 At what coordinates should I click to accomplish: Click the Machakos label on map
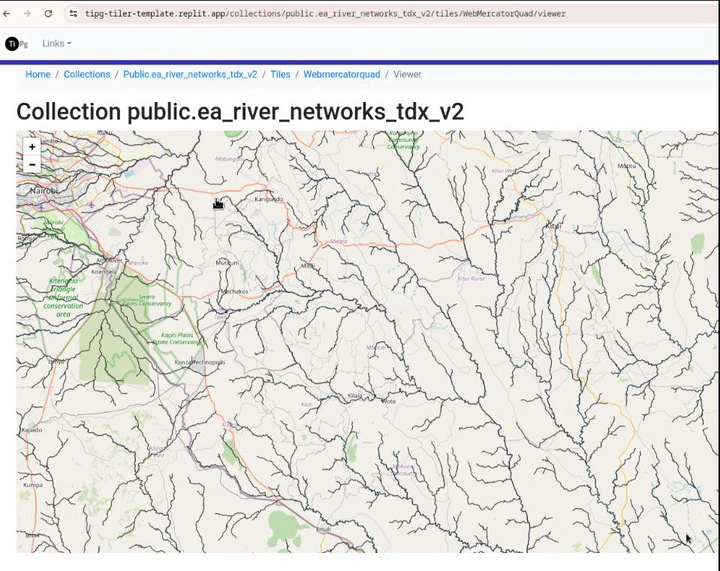click(232, 291)
